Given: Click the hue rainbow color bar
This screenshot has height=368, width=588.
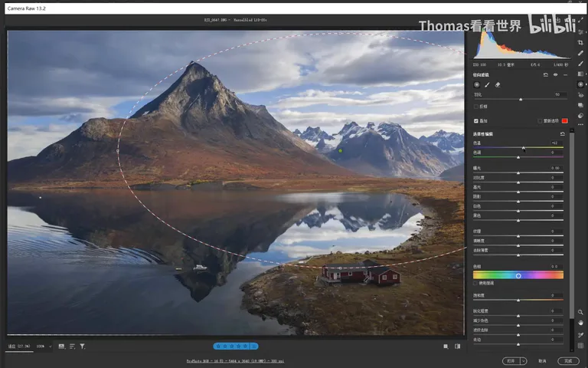Looking at the screenshot, I should tap(518, 276).
